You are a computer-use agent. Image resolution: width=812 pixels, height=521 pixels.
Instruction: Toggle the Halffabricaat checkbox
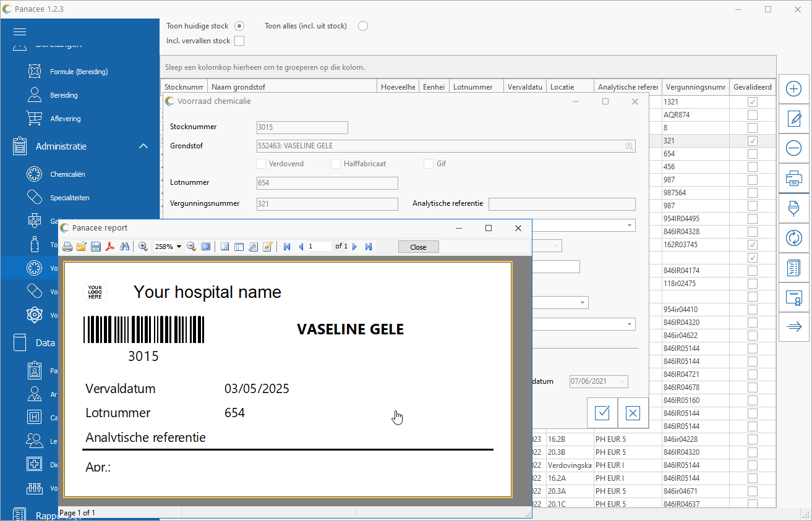pyautogui.click(x=336, y=164)
